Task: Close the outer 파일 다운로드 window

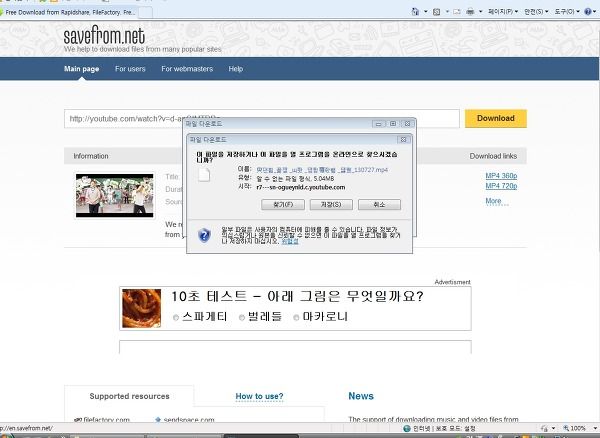Action: tap(408, 124)
